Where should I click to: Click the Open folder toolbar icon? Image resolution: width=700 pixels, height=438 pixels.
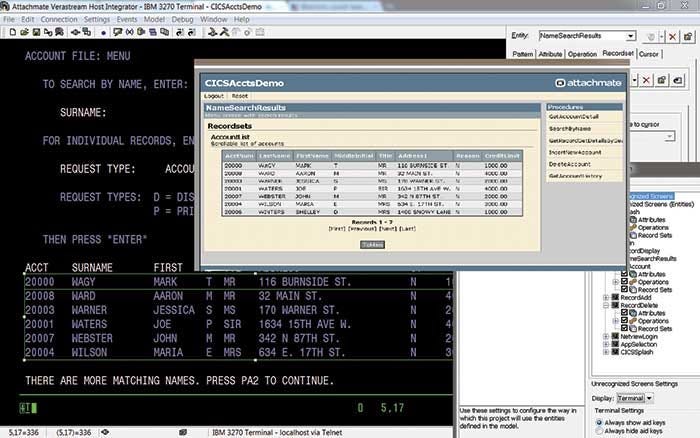click(x=24, y=32)
